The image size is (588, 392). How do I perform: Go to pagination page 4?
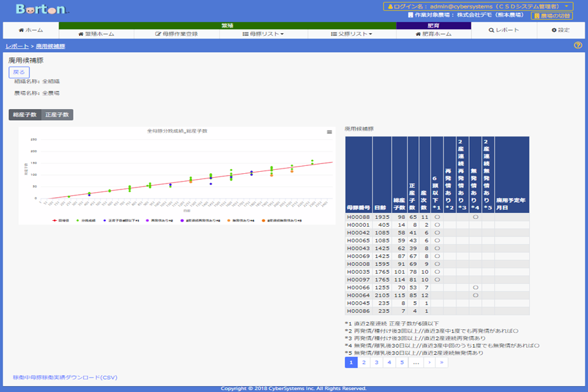389,363
